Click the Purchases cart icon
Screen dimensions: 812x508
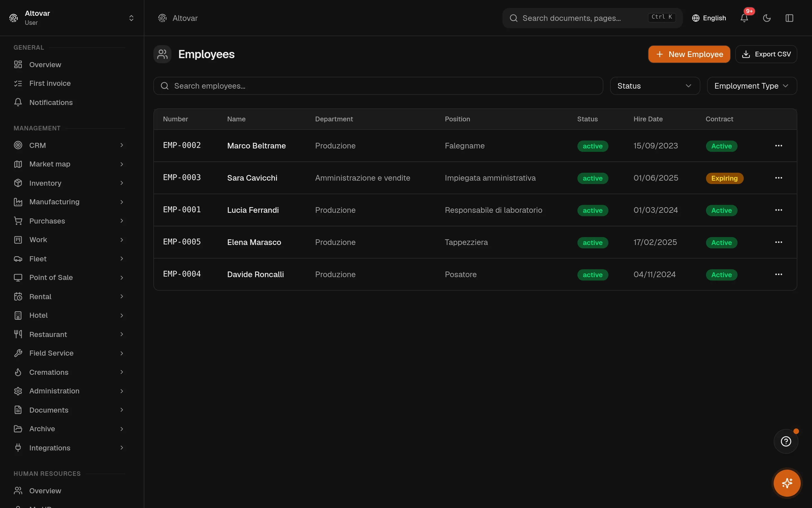(18, 221)
